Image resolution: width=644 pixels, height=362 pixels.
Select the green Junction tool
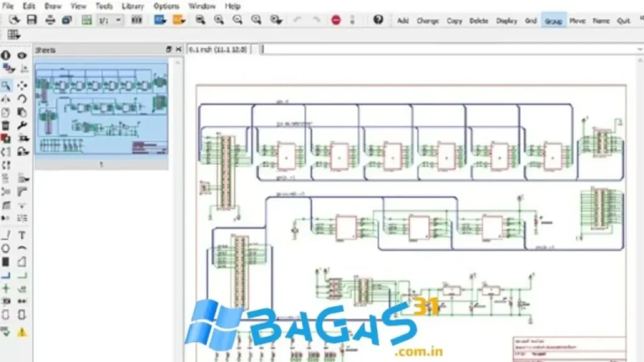[x=6, y=288]
